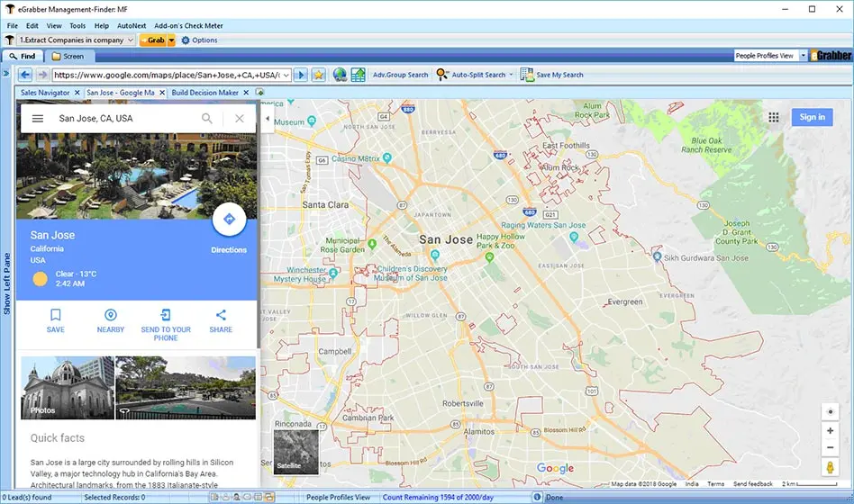The height and width of the screenshot is (504, 854).
Task: Switch to the Screen tab
Action: (68, 56)
